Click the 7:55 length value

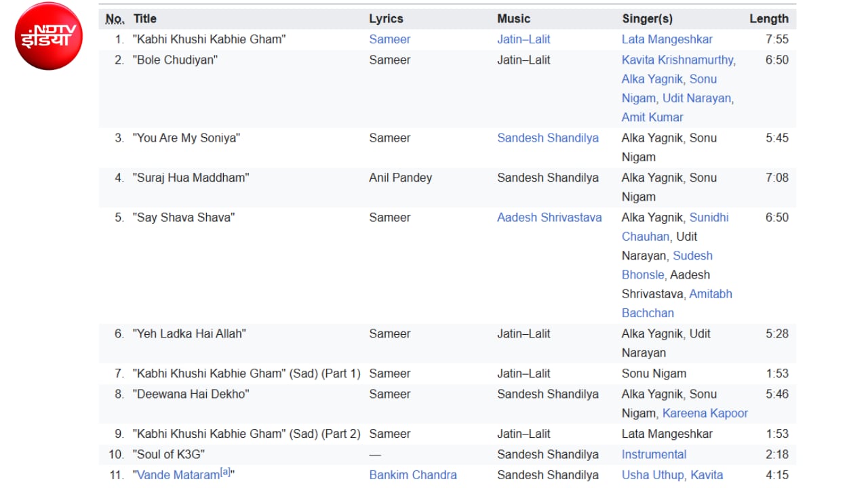click(777, 39)
